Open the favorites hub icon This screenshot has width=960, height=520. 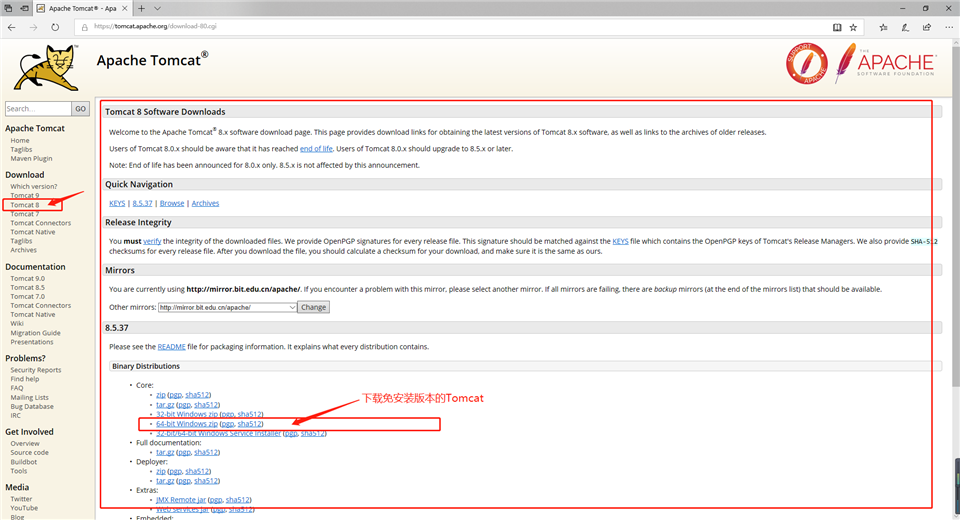(883, 27)
